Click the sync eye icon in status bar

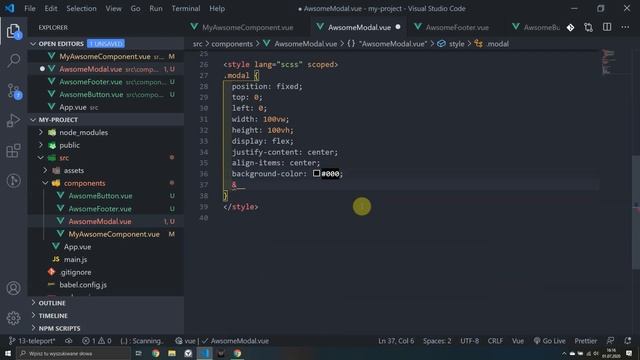point(69,341)
